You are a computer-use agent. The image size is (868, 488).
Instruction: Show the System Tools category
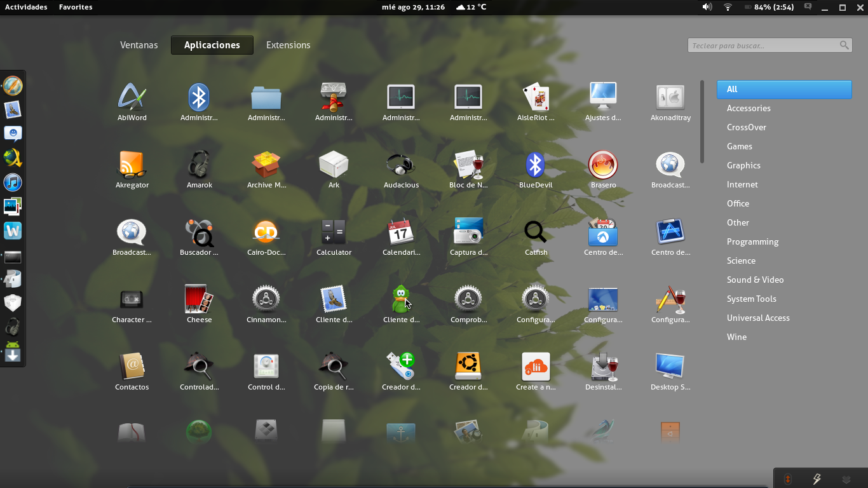[752, 299]
